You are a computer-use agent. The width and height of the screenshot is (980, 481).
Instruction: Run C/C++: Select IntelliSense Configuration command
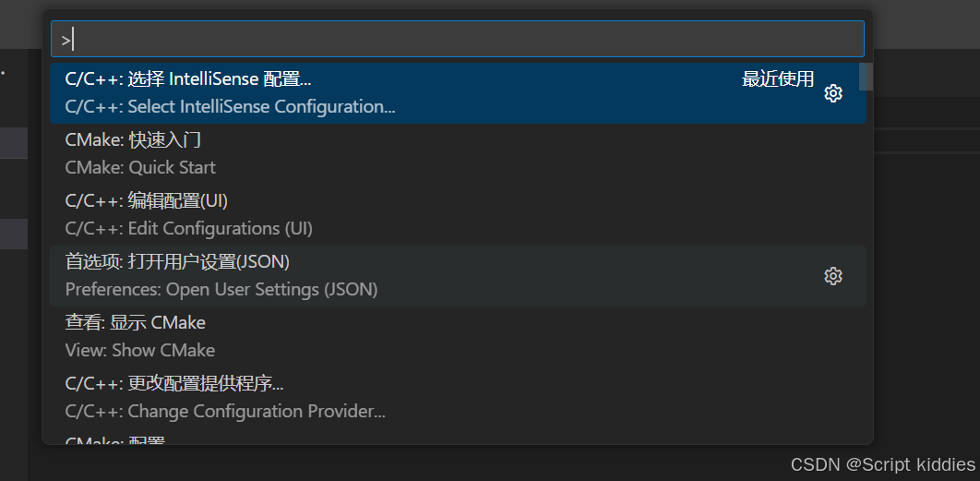458,93
